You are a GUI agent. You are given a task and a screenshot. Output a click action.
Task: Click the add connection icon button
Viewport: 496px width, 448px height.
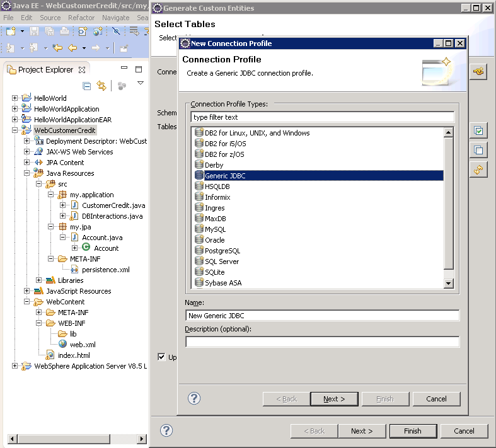click(x=478, y=72)
